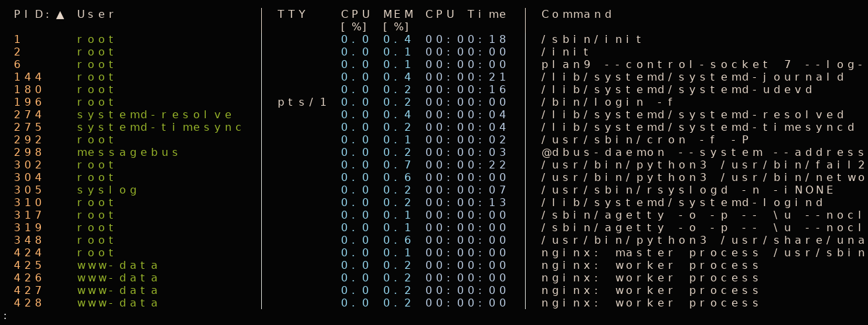Click the colon command prompt
The height and width of the screenshot is (325, 868).
tap(5, 316)
